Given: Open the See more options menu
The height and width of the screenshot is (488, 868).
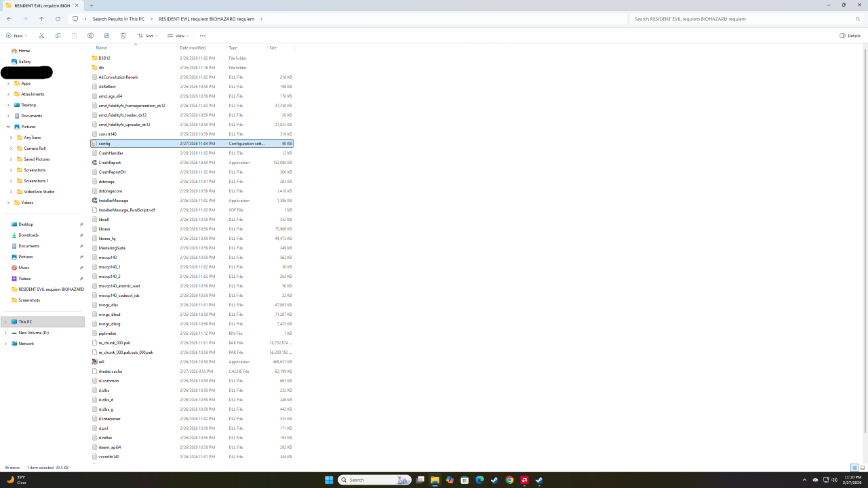Looking at the screenshot, I should (202, 36).
